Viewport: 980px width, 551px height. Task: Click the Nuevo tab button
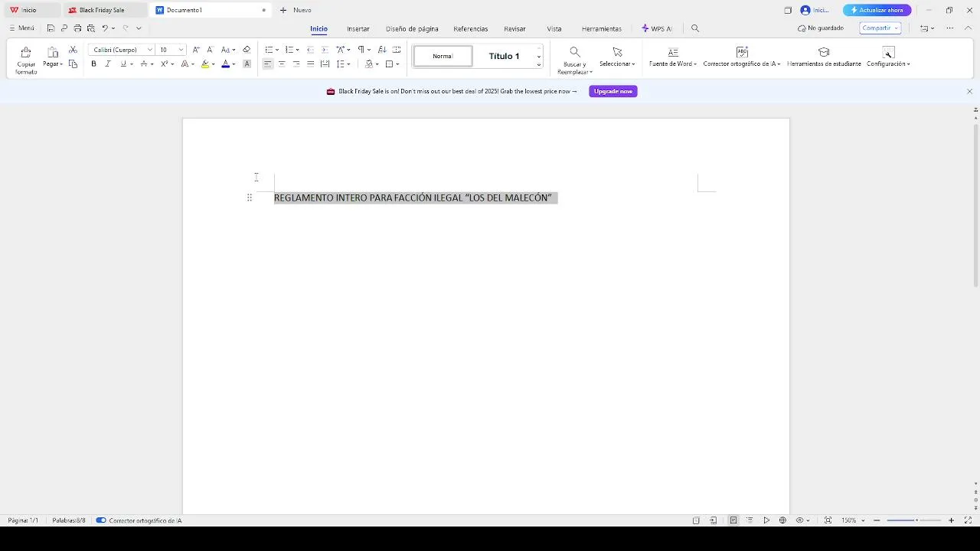pos(296,10)
